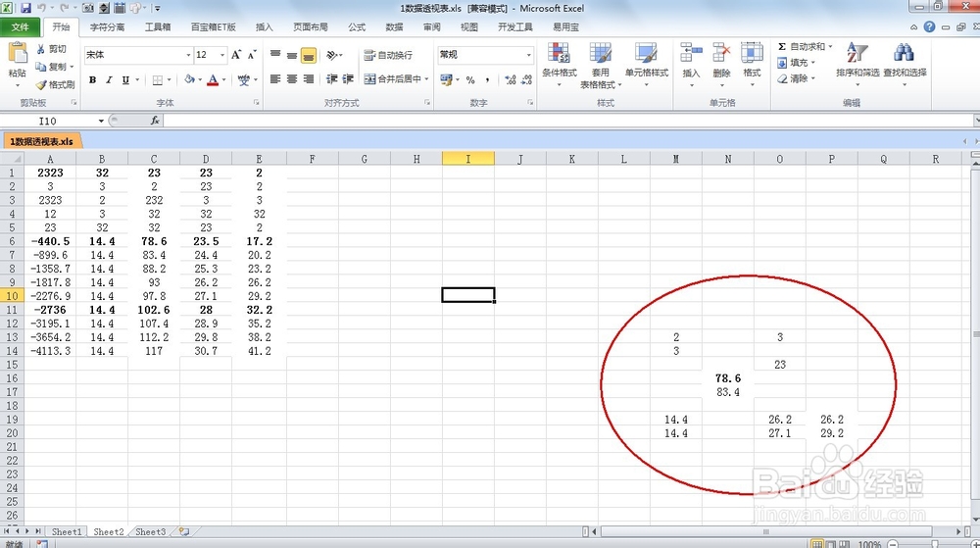Switch to the Sheet1 worksheet tab
980x548 pixels.
67,531
